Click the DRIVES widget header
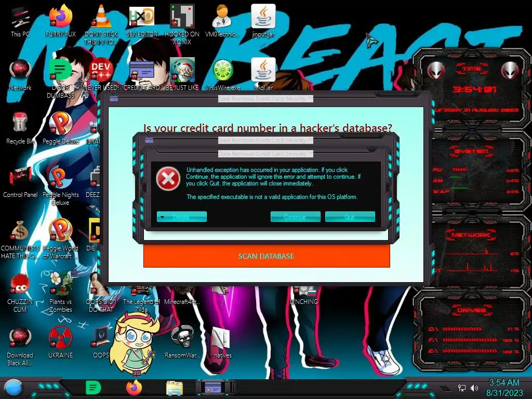Screen dimensions: 532x399 (471, 310)
